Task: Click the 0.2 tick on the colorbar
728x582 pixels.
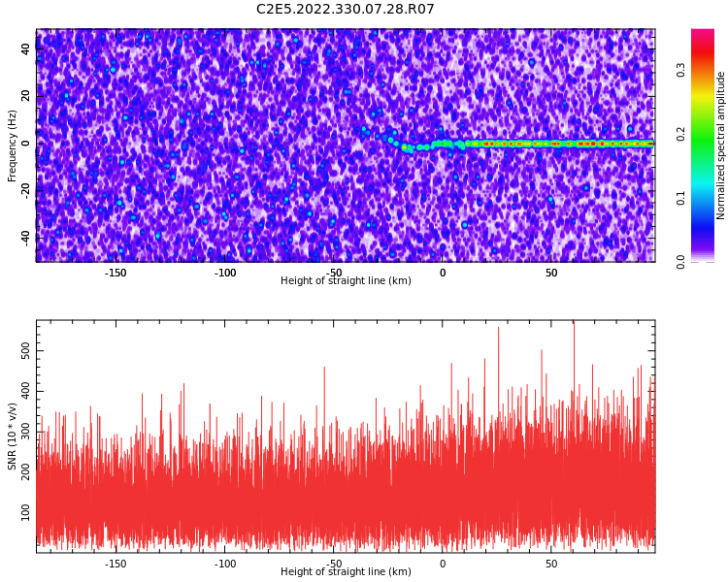Action: 680,134
